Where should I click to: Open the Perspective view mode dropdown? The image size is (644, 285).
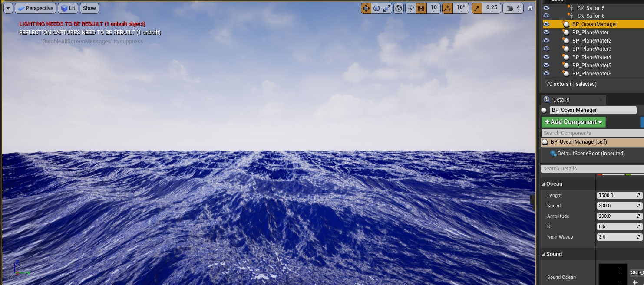click(35, 8)
